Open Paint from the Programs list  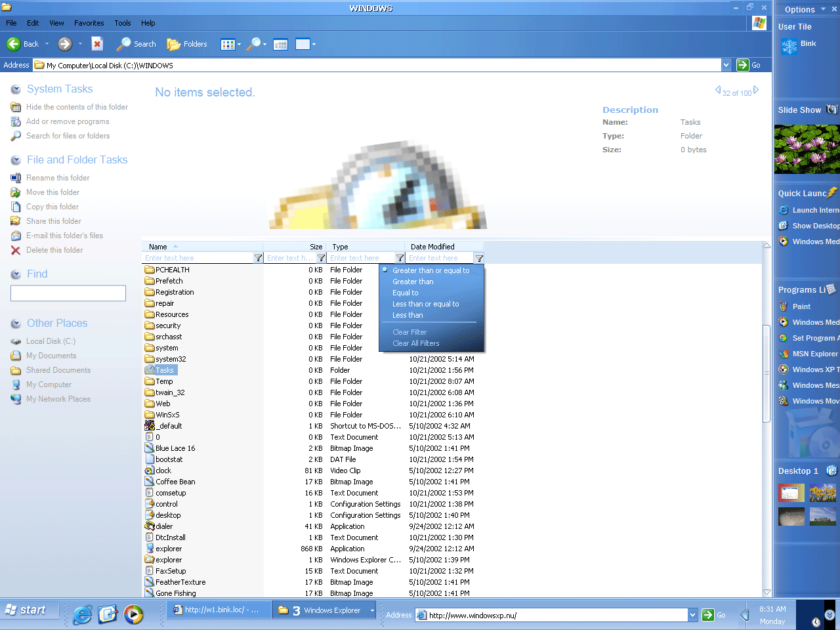pos(801,306)
